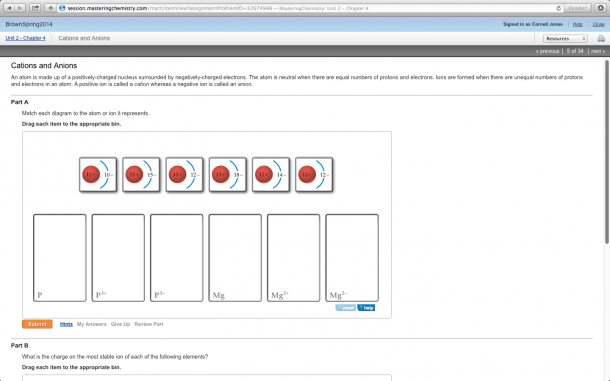Go forward with the browser forward arrow
610x381 pixels.
[x=20, y=8]
